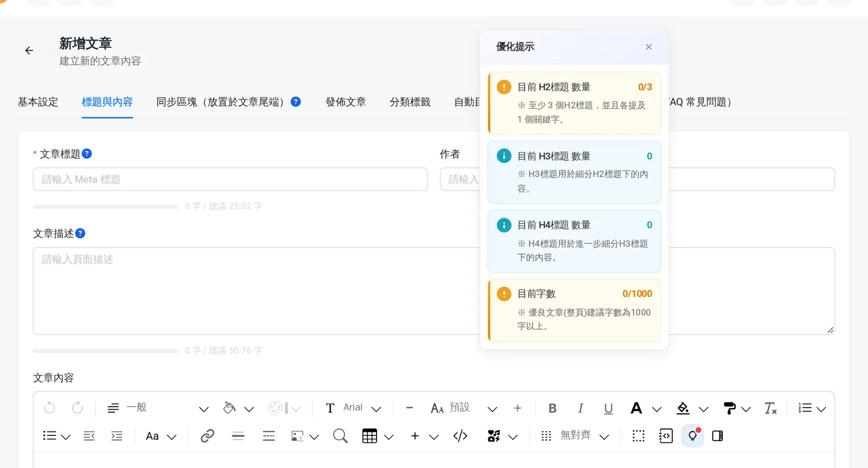Image resolution: width=868 pixels, height=468 pixels.
Task: Click the Redo icon in editor toolbar
Action: pyautogui.click(x=78, y=408)
